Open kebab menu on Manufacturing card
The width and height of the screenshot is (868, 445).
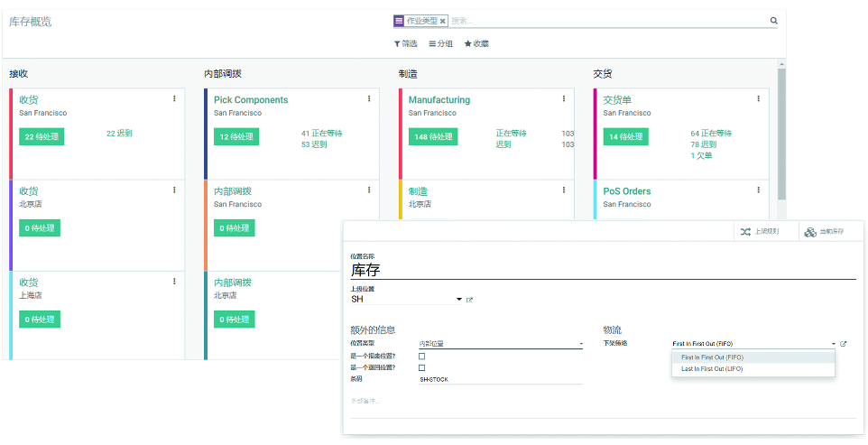coord(564,99)
